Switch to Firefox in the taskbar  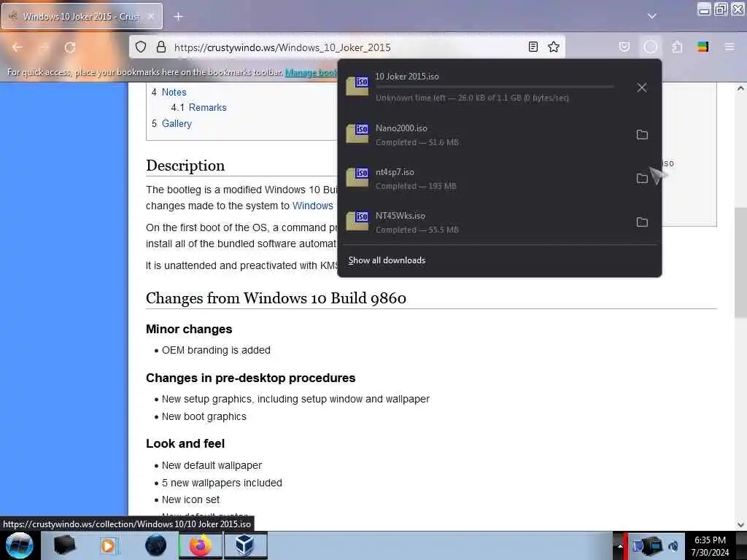pyautogui.click(x=201, y=545)
